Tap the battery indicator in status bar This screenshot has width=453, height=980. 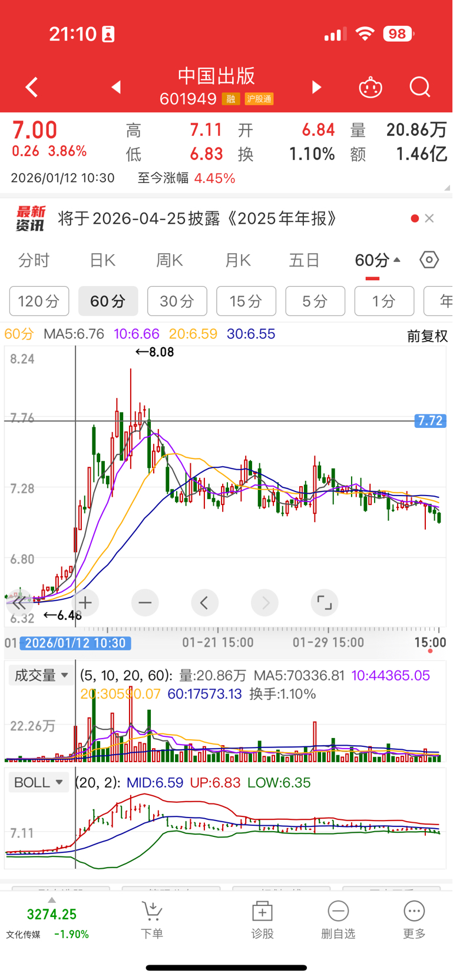click(399, 34)
